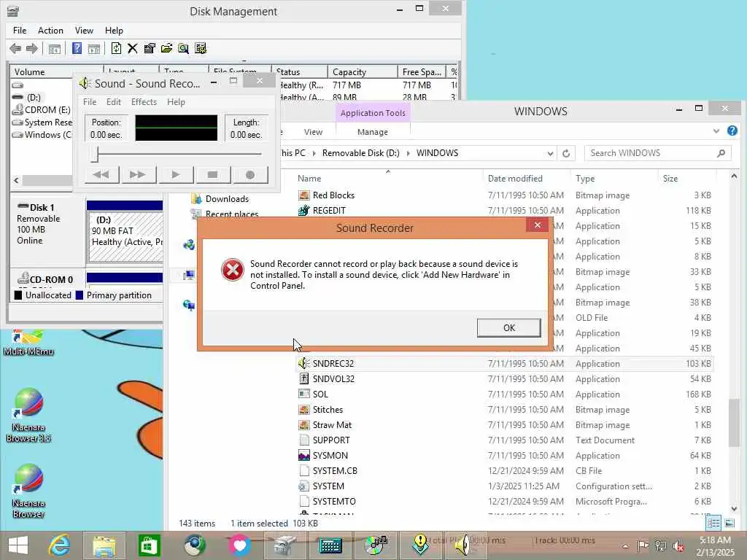Click the stop button in Sound Recorder
The image size is (747, 560).
click(x=213, y=175)
